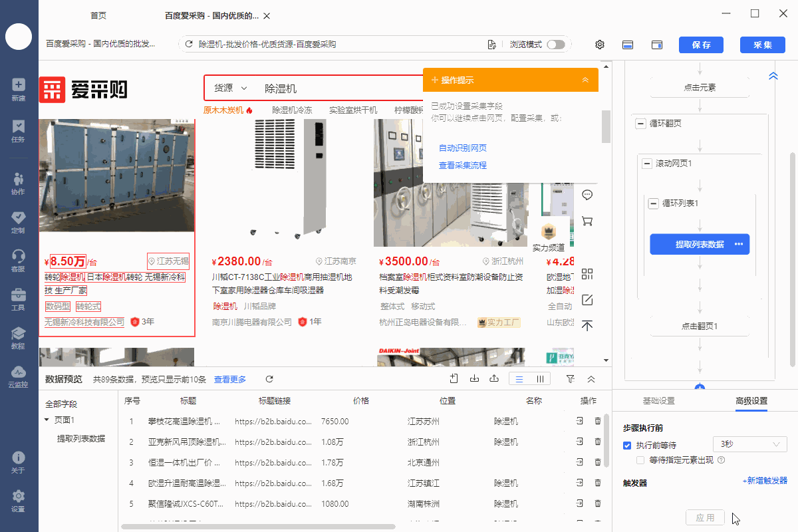The image size is (798, 532).
Task: Open the 工具 (Tools) sidebar item
Action: coord(19,299)
